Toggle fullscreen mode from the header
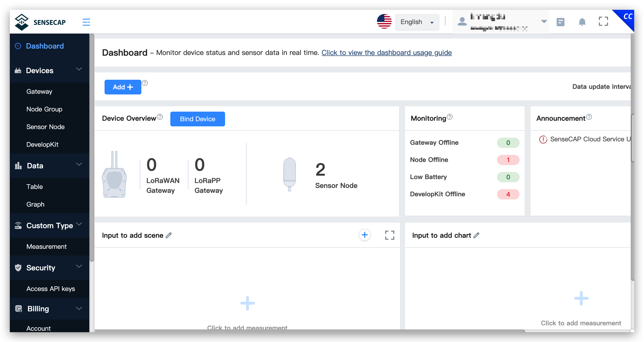 tap(603, 22)
